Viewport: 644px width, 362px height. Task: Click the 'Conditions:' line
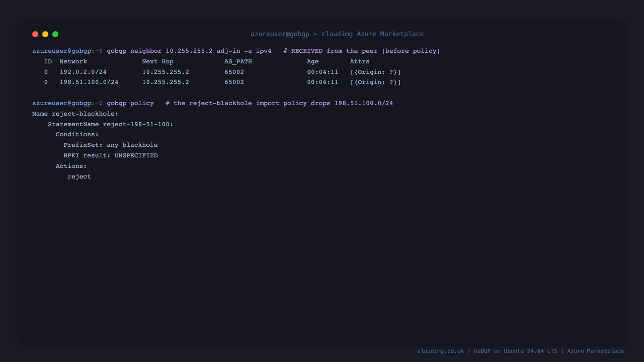click(77, 134)
